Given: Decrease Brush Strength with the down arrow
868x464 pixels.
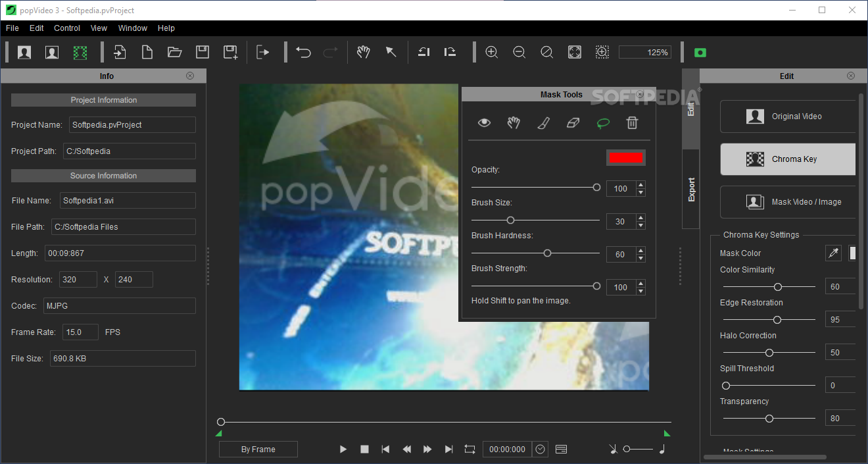Looking at the screenshot, I should pyautogui.click(x=641, y=292).
